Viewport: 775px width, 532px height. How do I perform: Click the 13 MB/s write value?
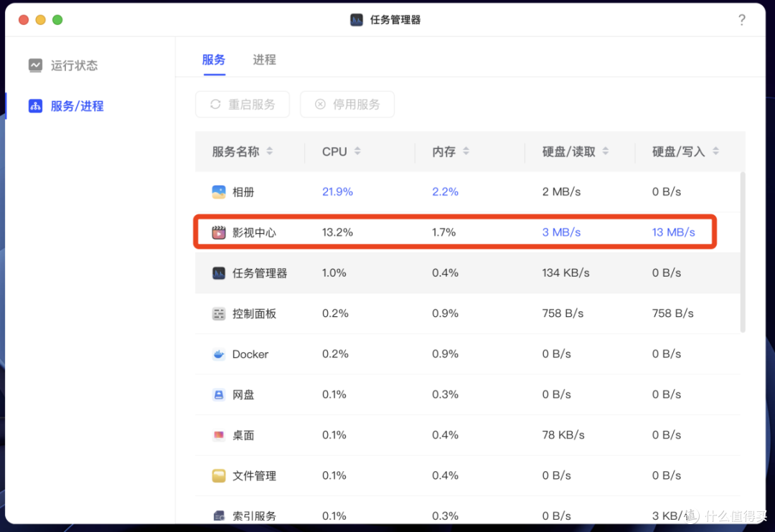click(x=673, y=232)
